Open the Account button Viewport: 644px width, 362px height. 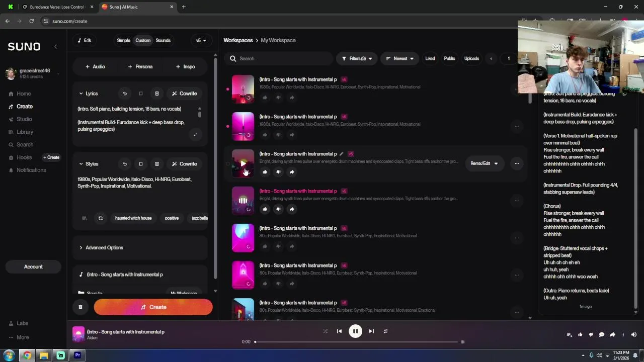click(33, 266)
